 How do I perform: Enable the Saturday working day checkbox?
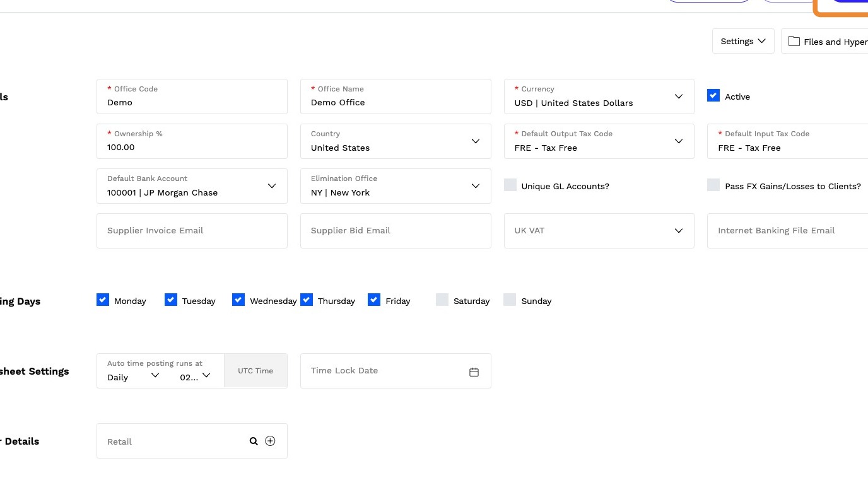[442, 300]
